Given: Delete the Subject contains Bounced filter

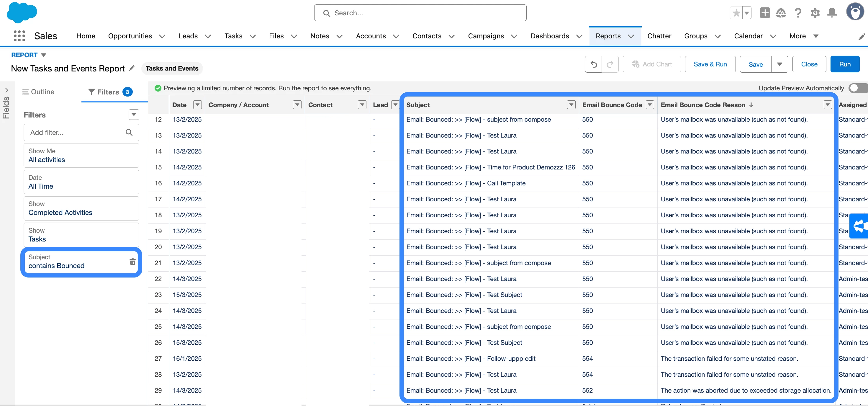Looking at the screenshot, I should click(x=132, y=261).
